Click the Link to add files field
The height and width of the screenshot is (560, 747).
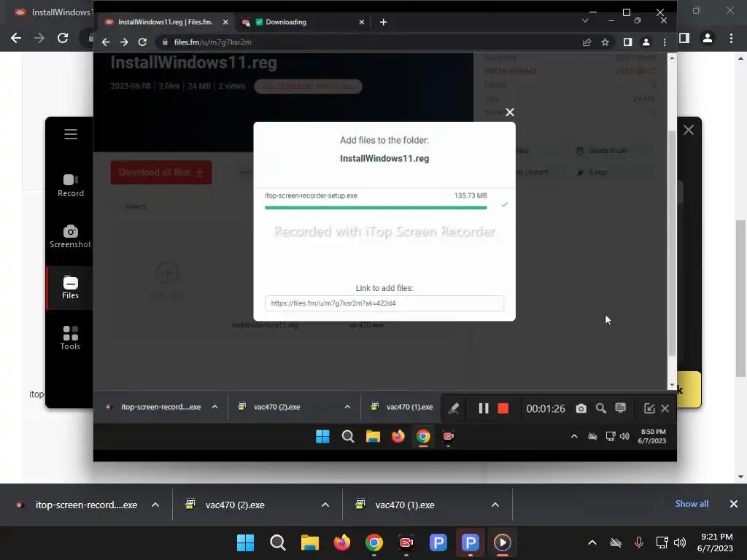[x=384, y=303]
